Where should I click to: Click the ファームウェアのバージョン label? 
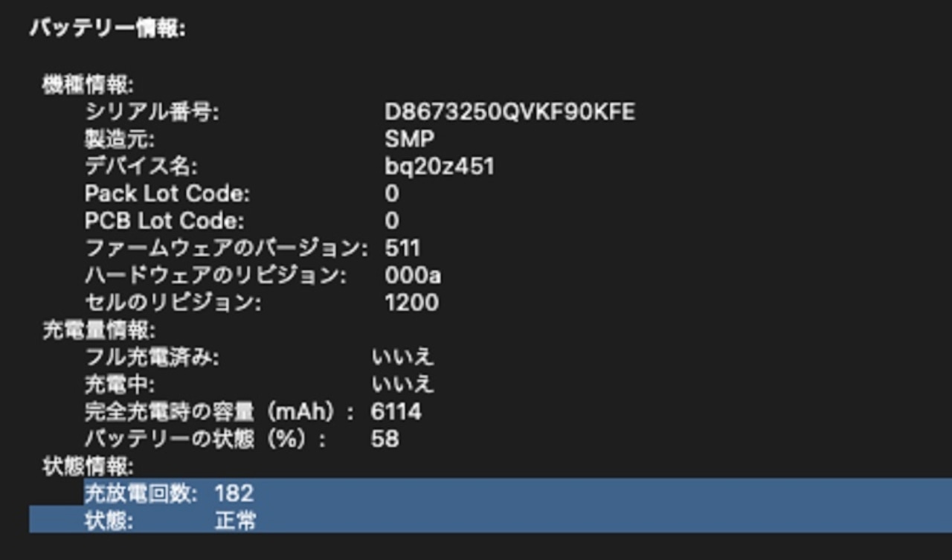pyautogui.click(x=226, y=248)
